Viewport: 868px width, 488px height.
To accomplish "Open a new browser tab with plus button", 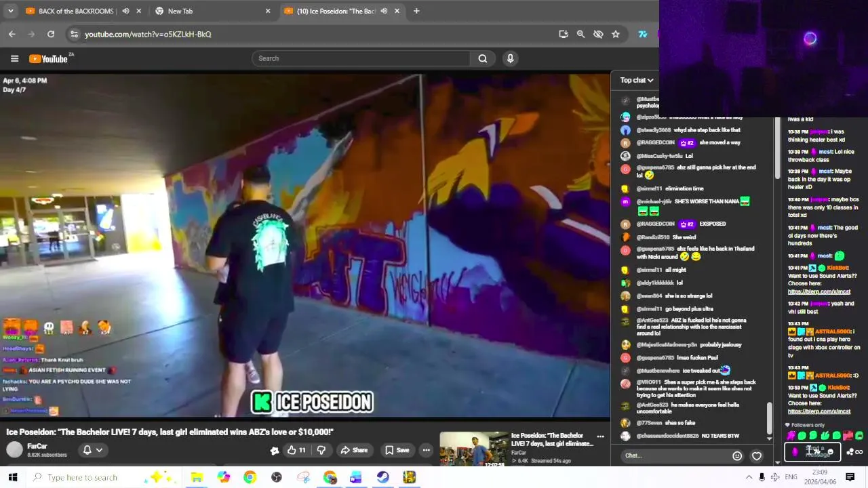I will pos(416,11).
